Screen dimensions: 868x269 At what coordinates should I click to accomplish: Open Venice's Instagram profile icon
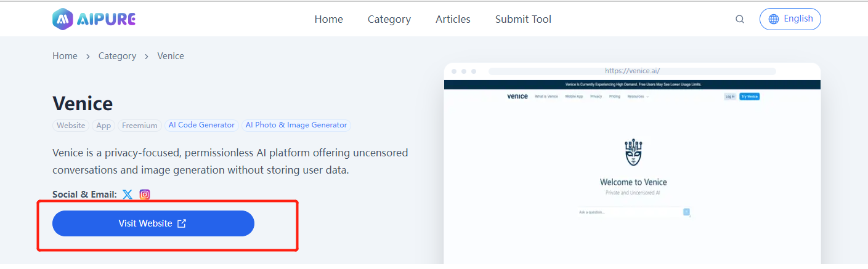pos(145,195)
